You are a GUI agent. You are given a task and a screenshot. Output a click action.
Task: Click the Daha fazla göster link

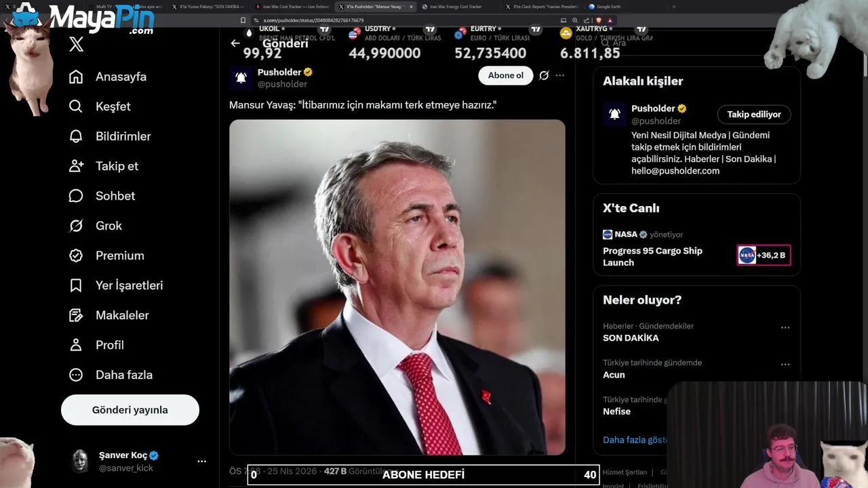coord(635,440)
